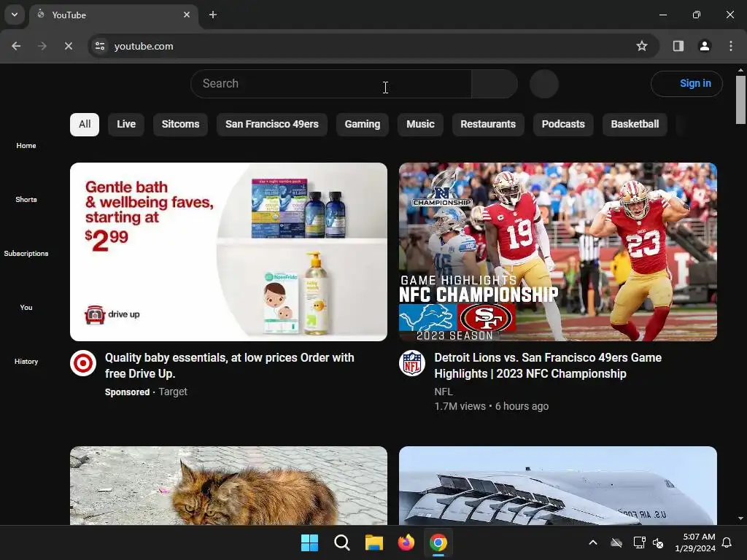Click the NFL channel name
The height and width of the screenshot is (560, 747).
click(x=444, y=392)
